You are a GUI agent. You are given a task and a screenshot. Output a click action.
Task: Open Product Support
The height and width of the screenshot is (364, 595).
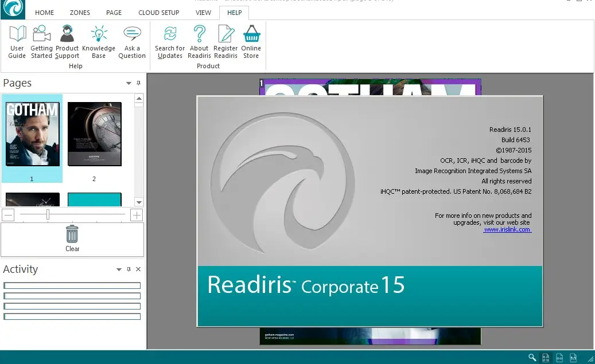point(67,42)
